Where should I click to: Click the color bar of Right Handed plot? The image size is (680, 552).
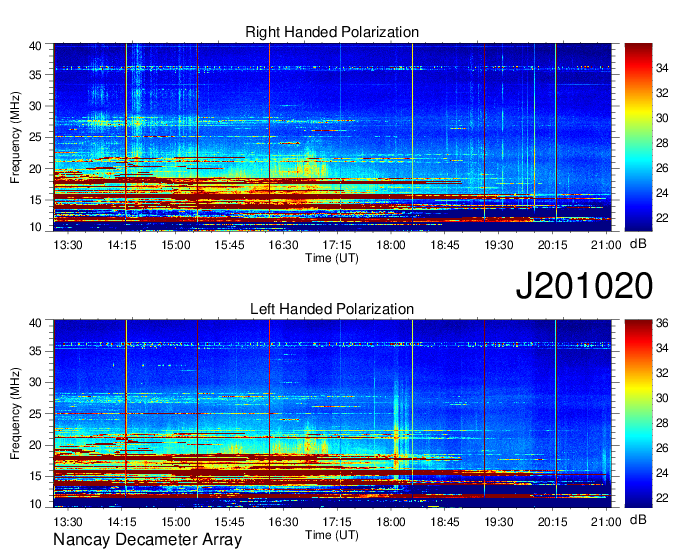point(638,137)
